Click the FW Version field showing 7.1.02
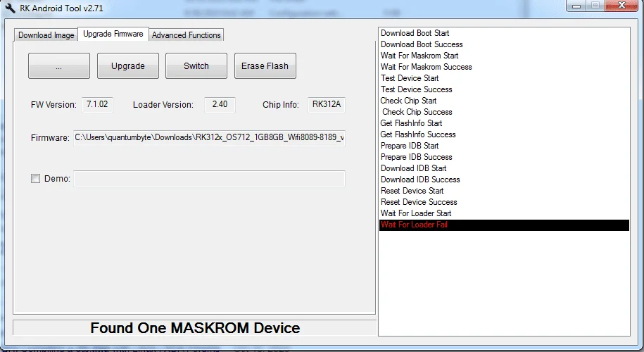 [97, 104]
